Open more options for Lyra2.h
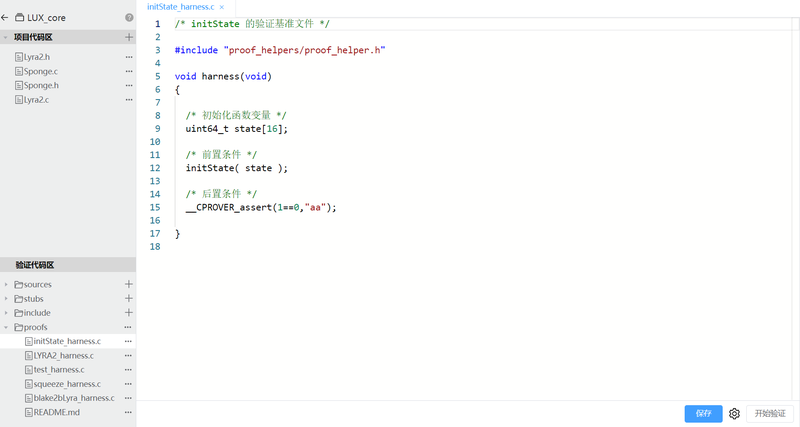This screenshot has width=800, height=427. pyautogui.click(x=129, y=57)
